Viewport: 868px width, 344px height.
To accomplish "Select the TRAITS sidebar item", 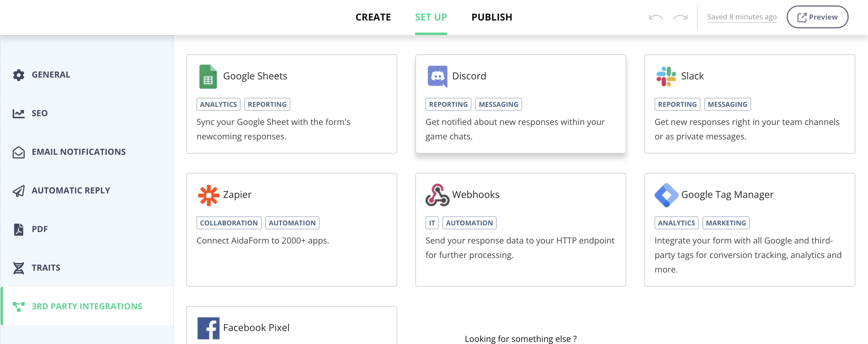I will pyautogui.click(x=87, y=268).
